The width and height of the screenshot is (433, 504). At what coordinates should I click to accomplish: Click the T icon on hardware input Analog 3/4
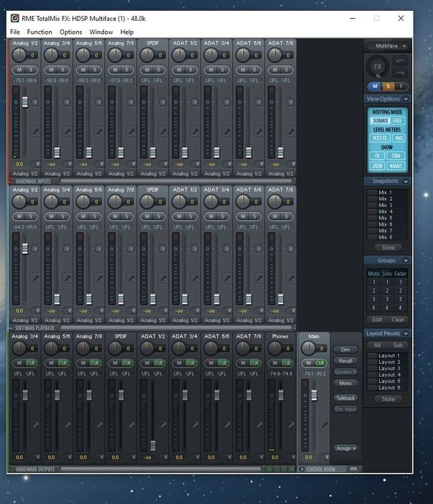tap(67, 102)
